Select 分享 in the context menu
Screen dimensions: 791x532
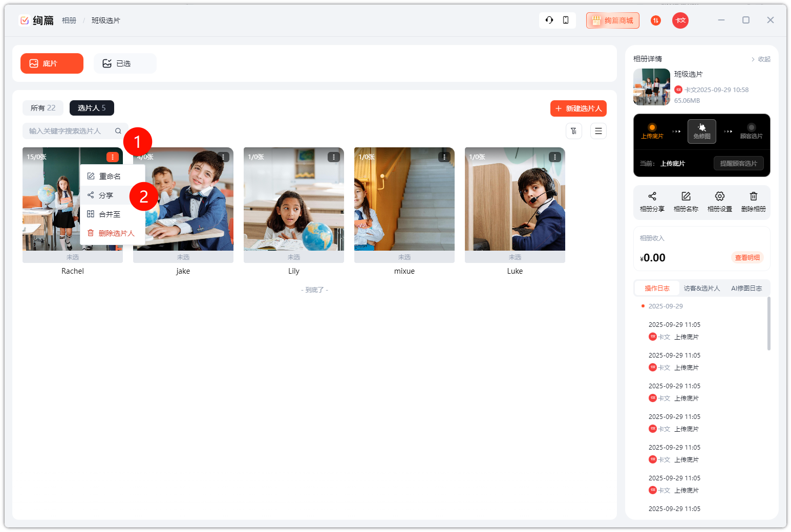106,195
